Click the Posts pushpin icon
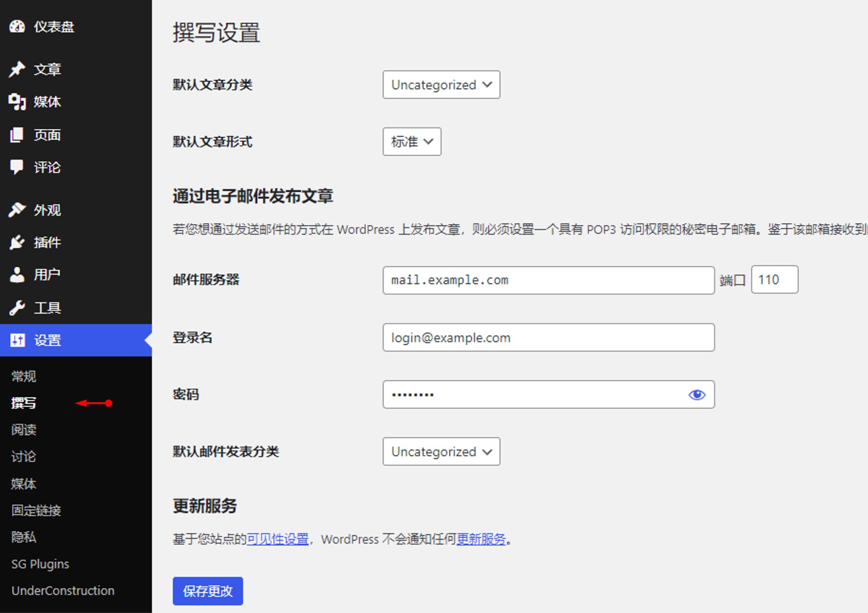Viewport: 868px width, 613px height. [17, 70]
